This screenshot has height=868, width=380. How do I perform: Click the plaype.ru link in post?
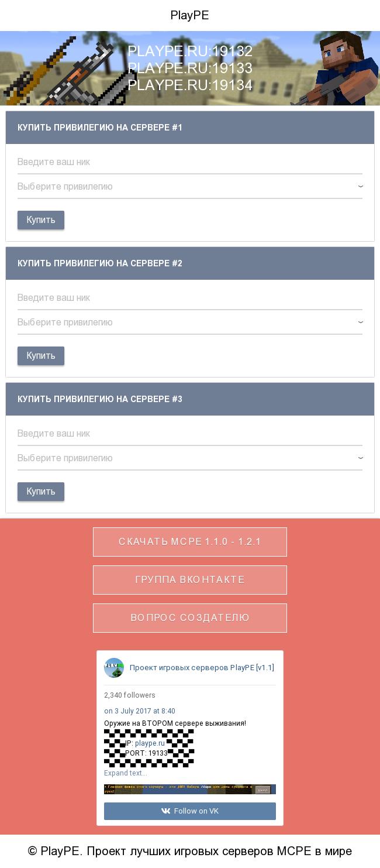[x=150, y=743]
